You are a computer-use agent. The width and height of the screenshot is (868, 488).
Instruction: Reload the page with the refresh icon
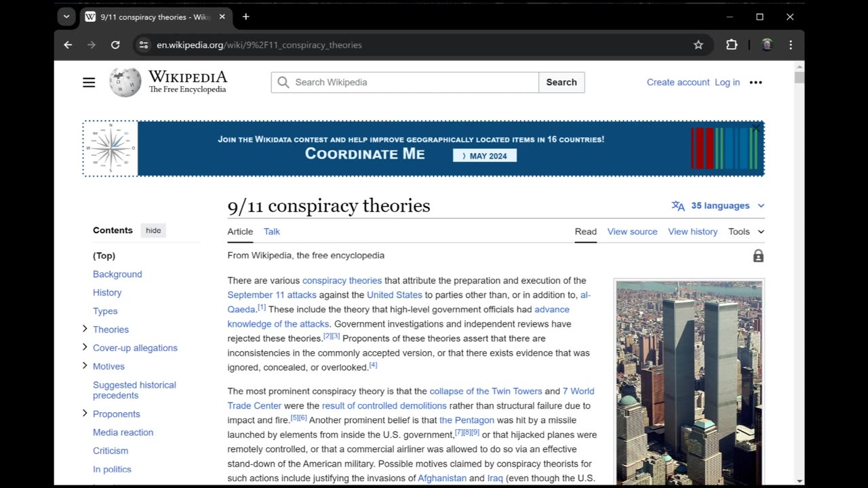(115, 45)
